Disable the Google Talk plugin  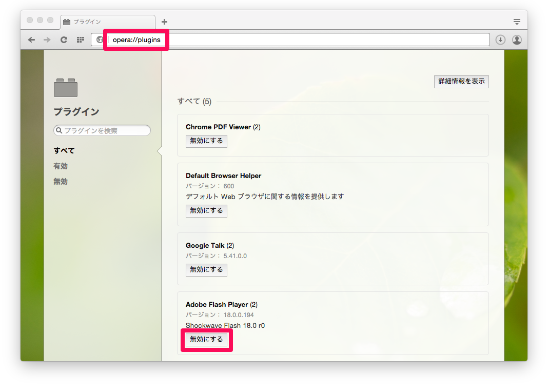pyautogui.click(x=206, y=269)
